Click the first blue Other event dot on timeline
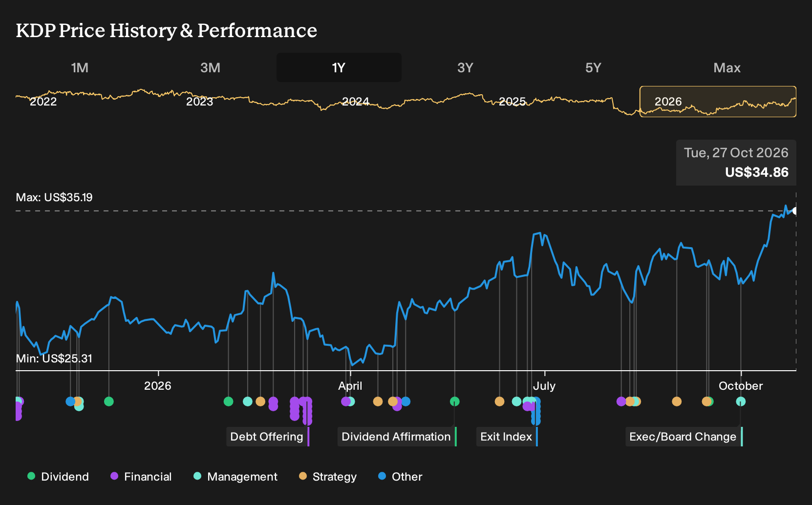812x505 pixels. tap(70, 401)
